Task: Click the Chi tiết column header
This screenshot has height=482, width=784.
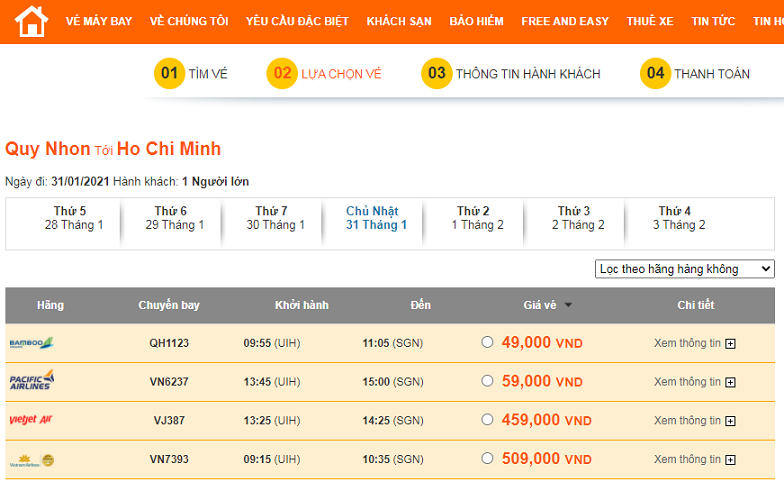Action: tap(696, 305)
